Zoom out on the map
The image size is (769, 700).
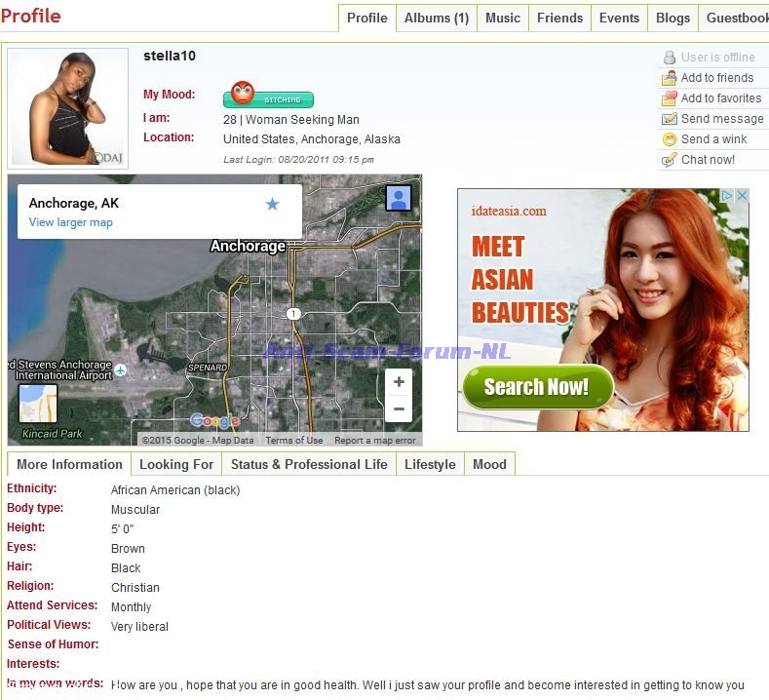399,408
